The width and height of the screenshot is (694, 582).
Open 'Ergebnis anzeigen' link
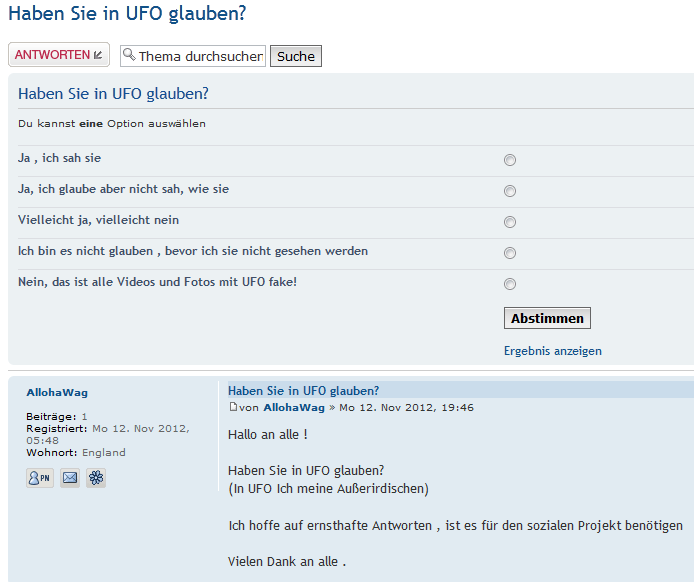tap(553, 351)
